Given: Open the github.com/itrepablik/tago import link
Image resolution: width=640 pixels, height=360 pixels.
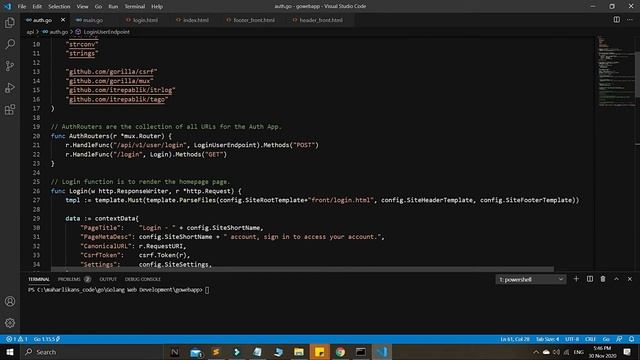Looking at the screenshot, I should pyautogui.click(x=117, y=99).
